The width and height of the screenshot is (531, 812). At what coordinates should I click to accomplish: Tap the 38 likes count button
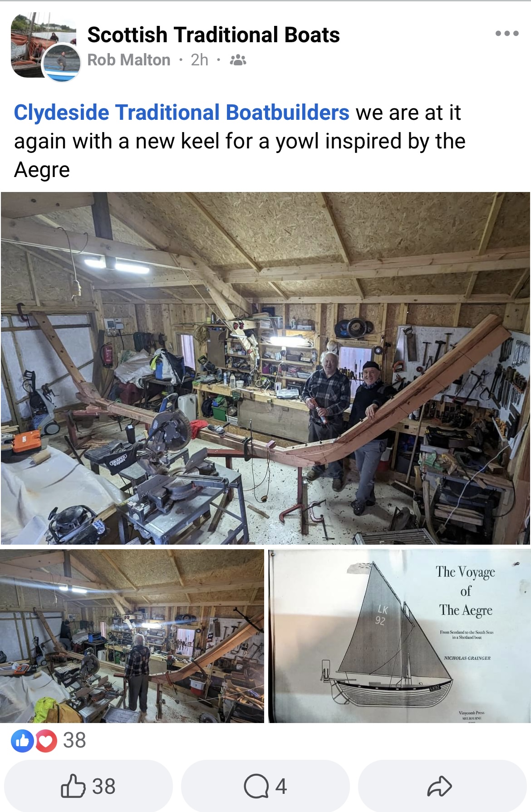(88, 786)
